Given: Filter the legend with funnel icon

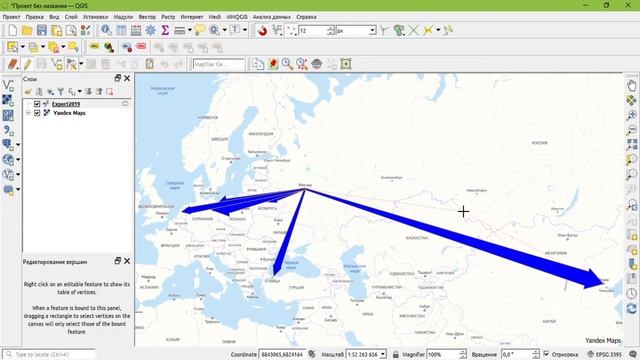Looking at the screenshot, I should (60, 92).
